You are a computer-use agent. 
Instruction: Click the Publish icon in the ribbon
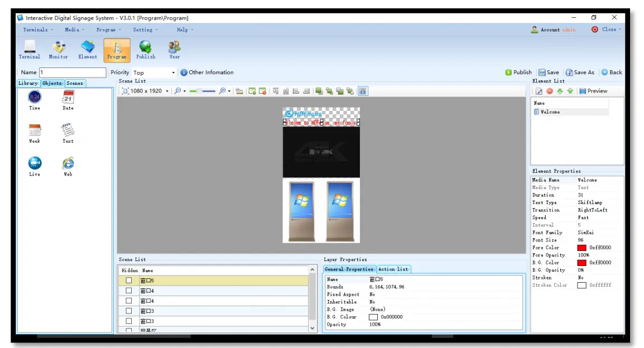pyautogui.click(x=146, y=49)
